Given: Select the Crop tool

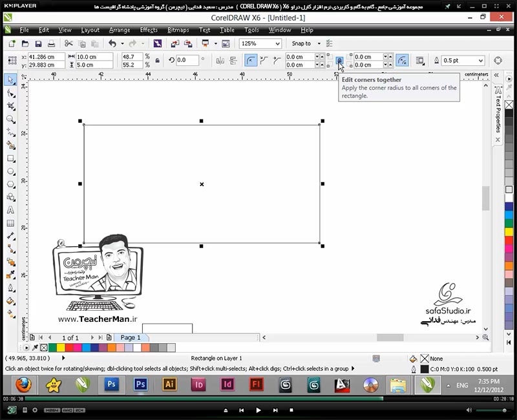Looking at the screenshot, I should 11,106.
